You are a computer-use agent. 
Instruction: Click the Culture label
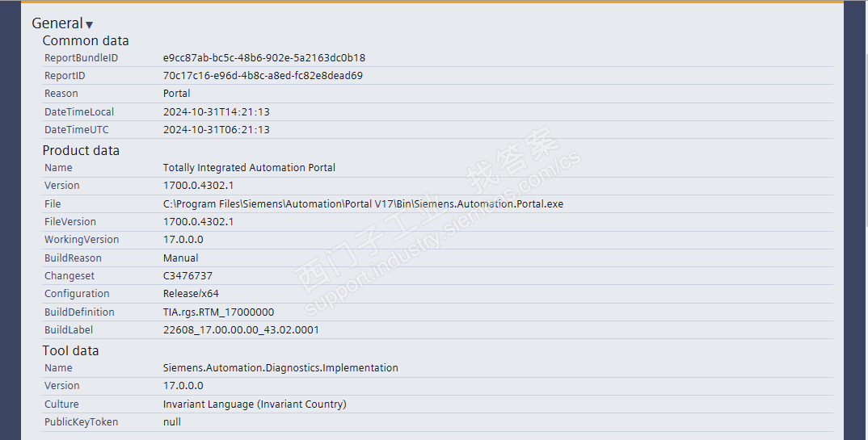[x=61, y=404]
